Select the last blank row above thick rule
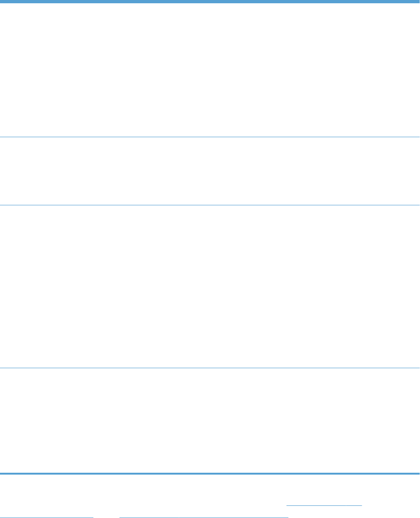420x518 pixels. 210,420
